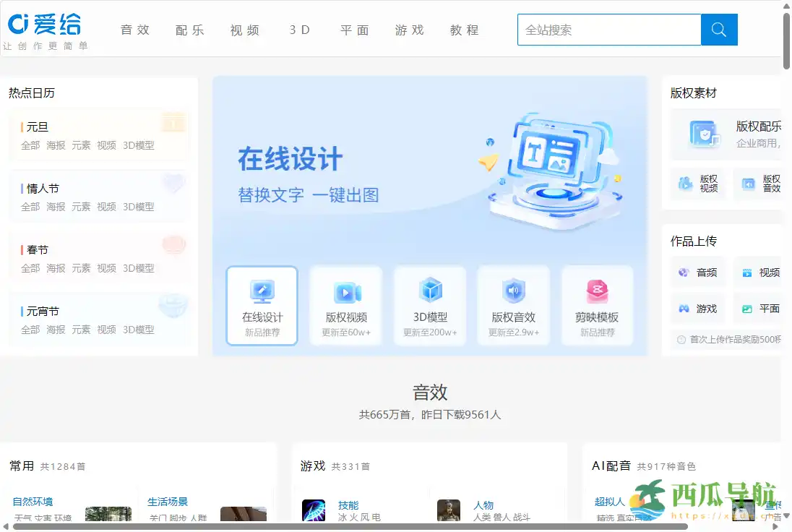The image size is (792, 532).
Task: Select the 游戏 top navigation menu
Action: click(410, 30)
